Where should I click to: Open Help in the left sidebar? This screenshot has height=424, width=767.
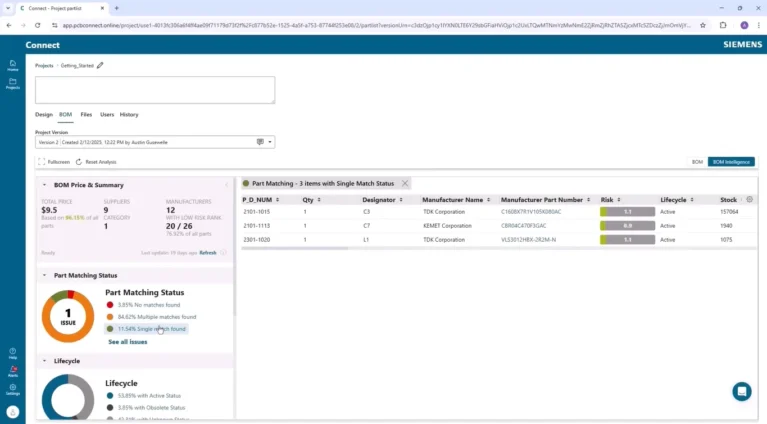coord(13,353)
